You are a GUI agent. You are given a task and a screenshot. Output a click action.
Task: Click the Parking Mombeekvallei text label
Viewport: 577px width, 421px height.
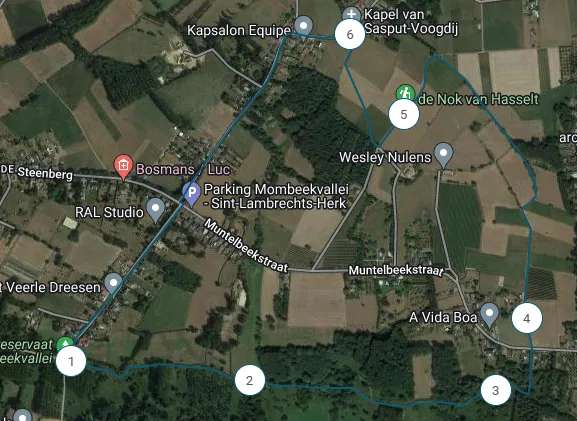[276, 196]
